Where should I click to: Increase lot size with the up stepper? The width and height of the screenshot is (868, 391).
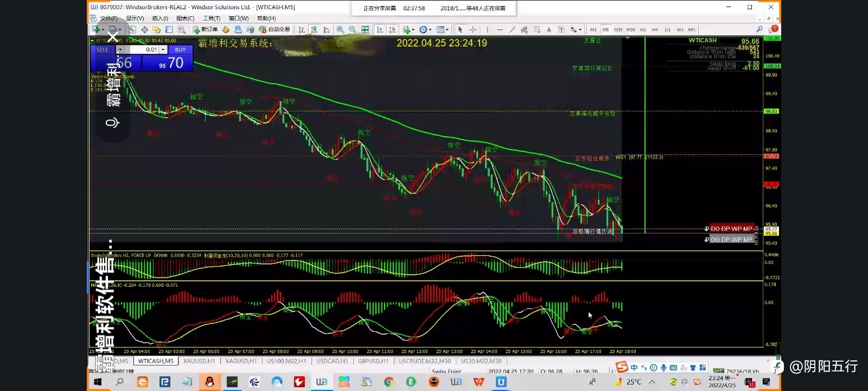pyautogui.click(x=163, y=49)
